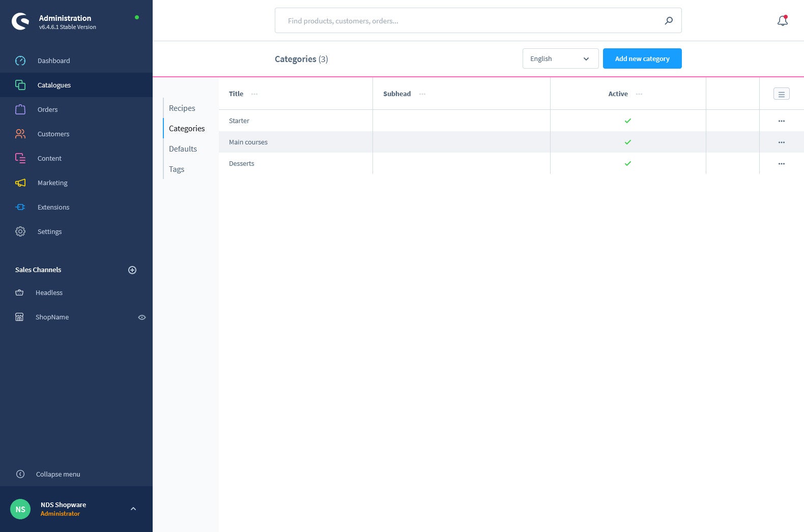
Task: Toggle ShopName storefront eye icon
Action: pos(142,317)
